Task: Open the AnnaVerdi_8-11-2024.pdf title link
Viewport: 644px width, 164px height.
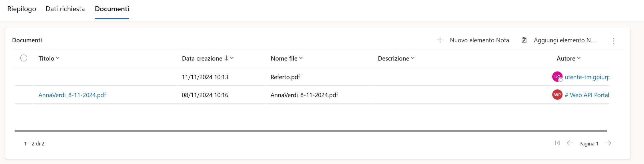Action: click(72, 95)
